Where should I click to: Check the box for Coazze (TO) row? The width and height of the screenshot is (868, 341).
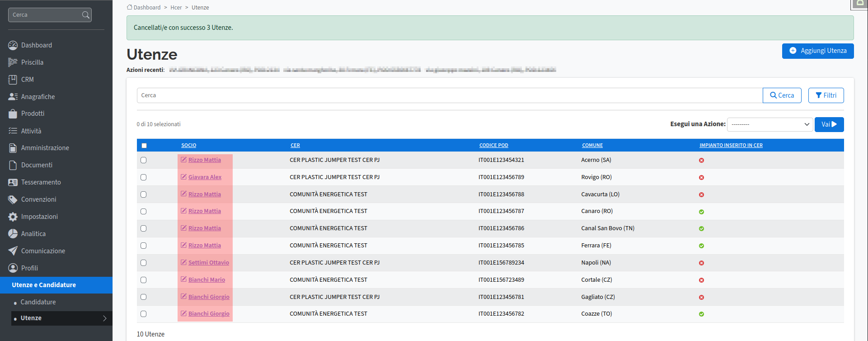tap(143, 314)
